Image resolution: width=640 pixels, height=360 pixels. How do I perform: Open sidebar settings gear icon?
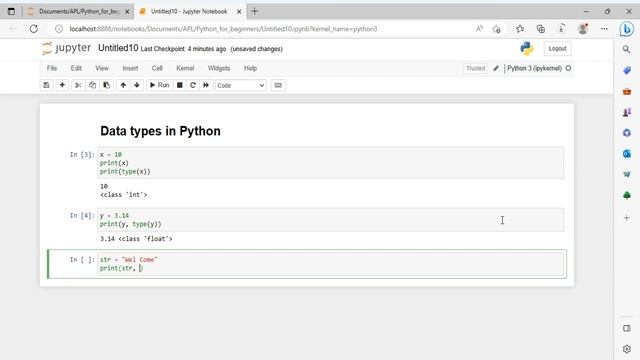click(627, 349)
